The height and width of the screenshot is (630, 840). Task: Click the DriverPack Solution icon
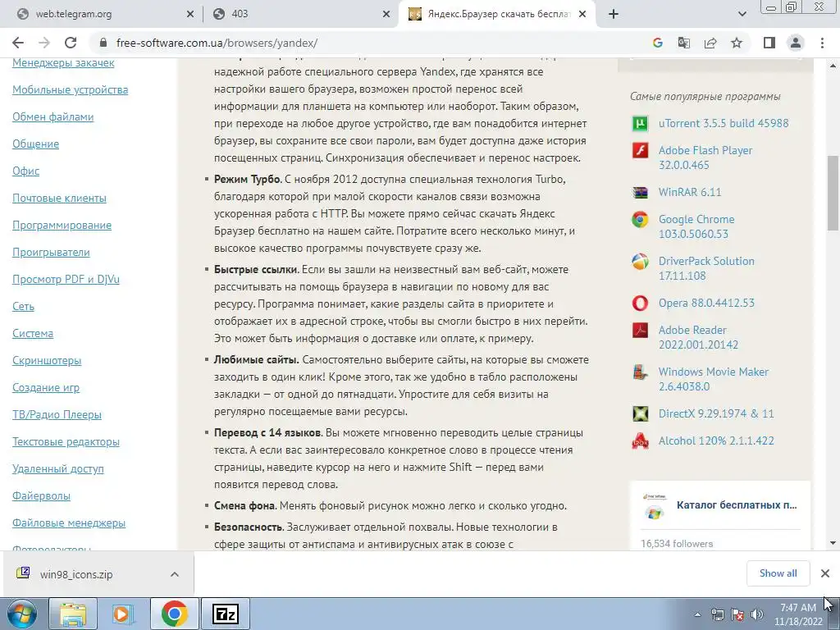click(x=640, y=262)
